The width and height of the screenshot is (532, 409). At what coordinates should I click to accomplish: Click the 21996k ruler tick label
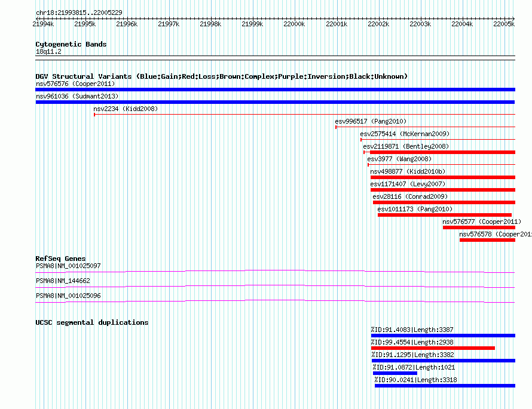[x=127, y=24]
